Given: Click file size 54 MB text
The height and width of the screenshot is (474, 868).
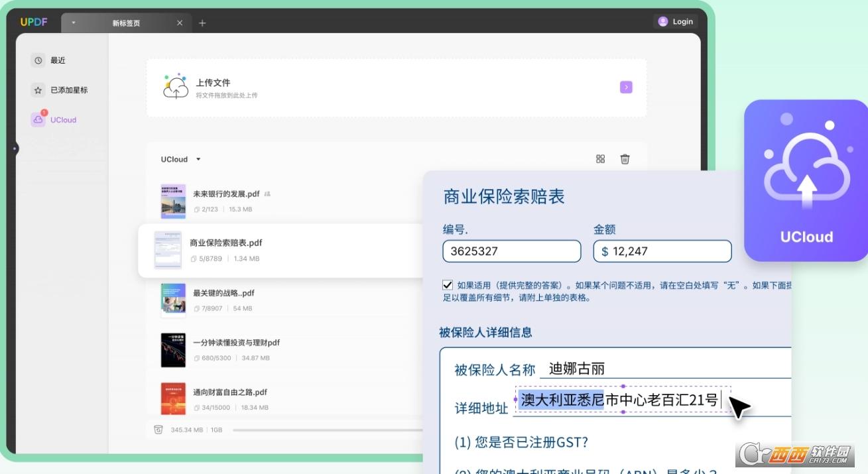Looking at the screenshot, I should pyautogui.click(x=243, y=308).
